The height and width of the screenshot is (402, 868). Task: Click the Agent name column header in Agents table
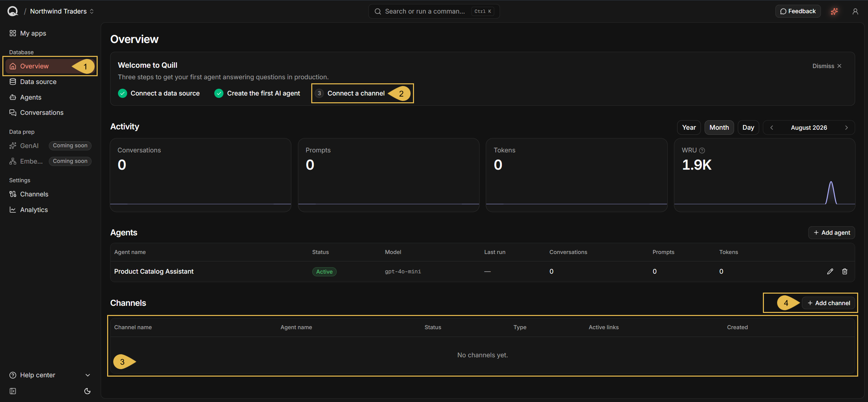click(x=130, y=252)
